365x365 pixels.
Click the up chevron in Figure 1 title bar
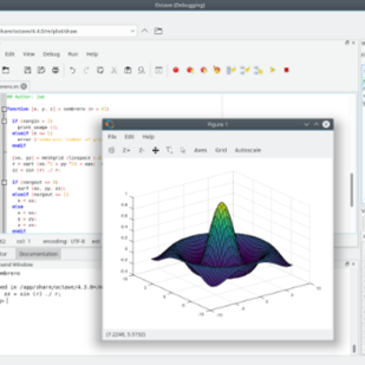click(316, 124)
